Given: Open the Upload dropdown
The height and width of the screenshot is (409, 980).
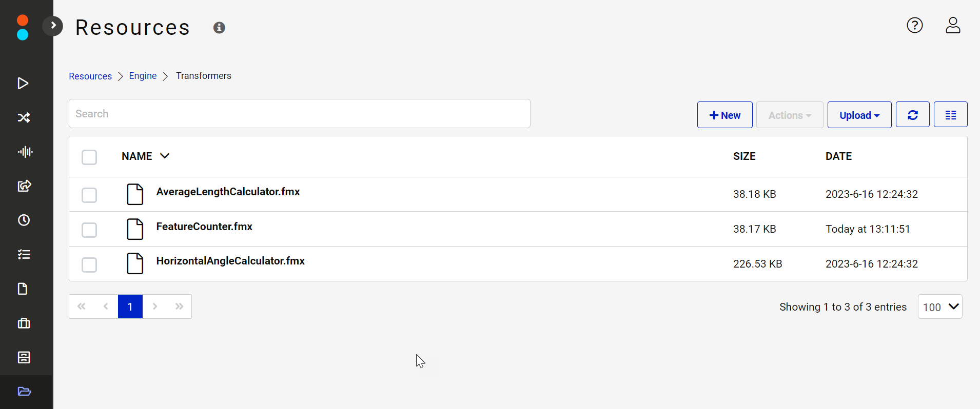Looking at the screenshot, I should tap(859, 115).
